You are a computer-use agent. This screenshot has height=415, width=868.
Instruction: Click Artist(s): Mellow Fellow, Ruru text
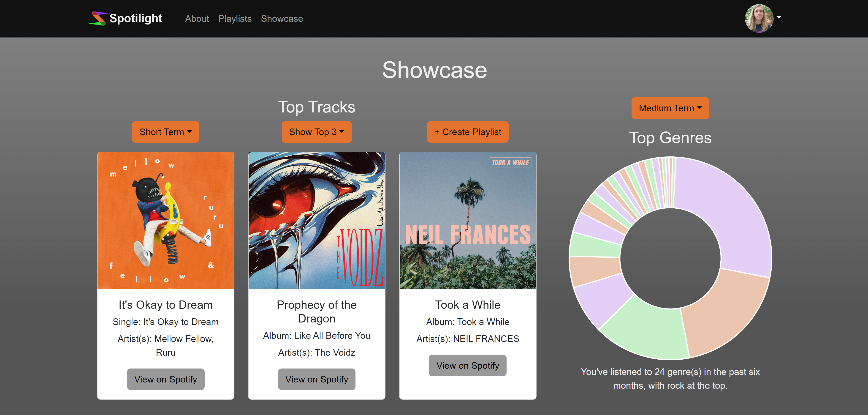tap(165, 346)
